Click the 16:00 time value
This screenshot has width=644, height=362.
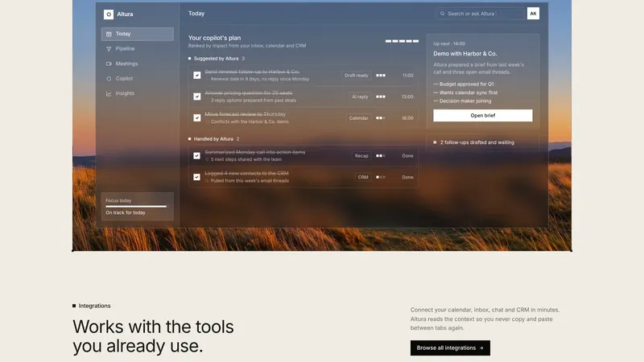pyautogui.click(x=407, y=118)
